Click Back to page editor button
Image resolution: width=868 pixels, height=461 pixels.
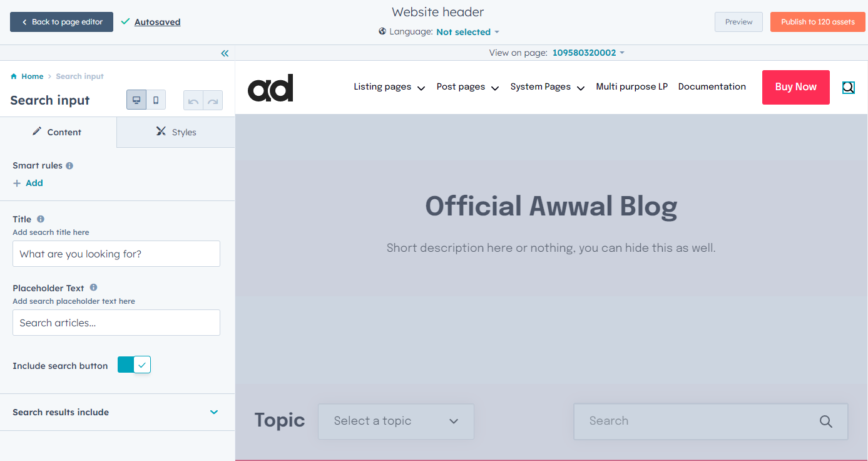click(x=61, y=22)
